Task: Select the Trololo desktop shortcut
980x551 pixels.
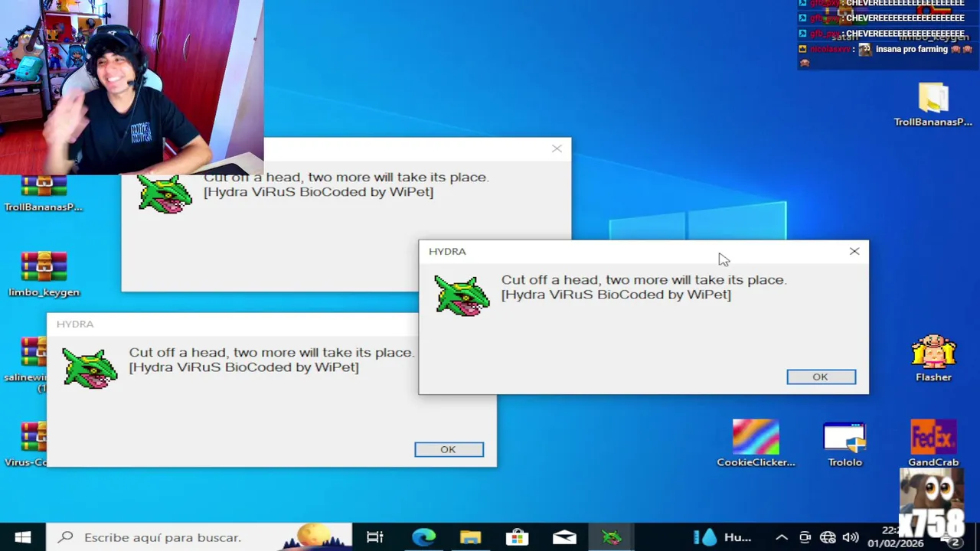Action: 844,444
